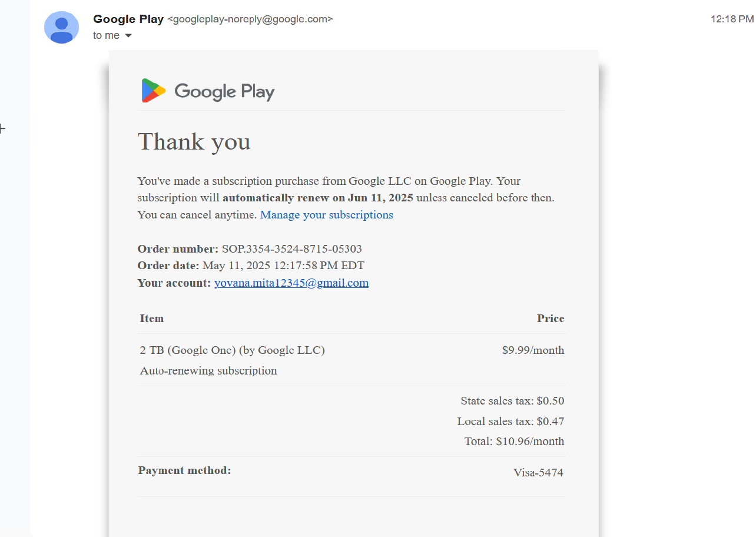Viewport: 756px width, 537px height.
Task: Open the Manage your subscriptions link
Action: pyautogui.click(x=326, y=215)
